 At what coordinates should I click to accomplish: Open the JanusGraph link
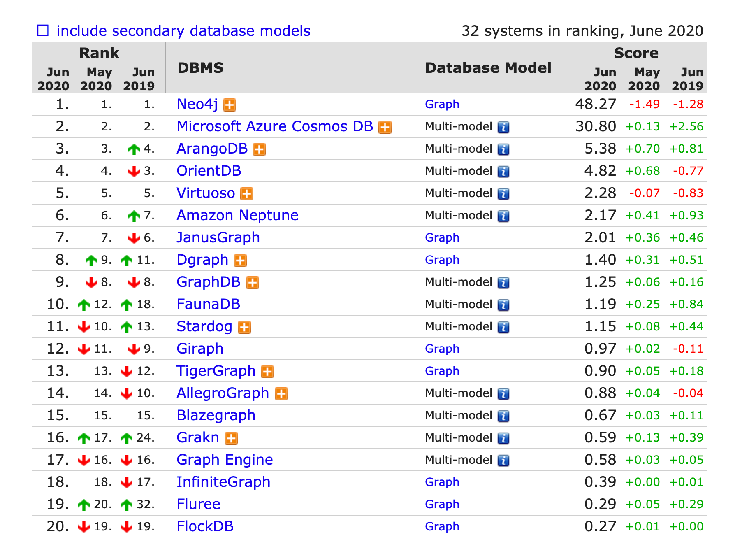[x=218, y=238]
